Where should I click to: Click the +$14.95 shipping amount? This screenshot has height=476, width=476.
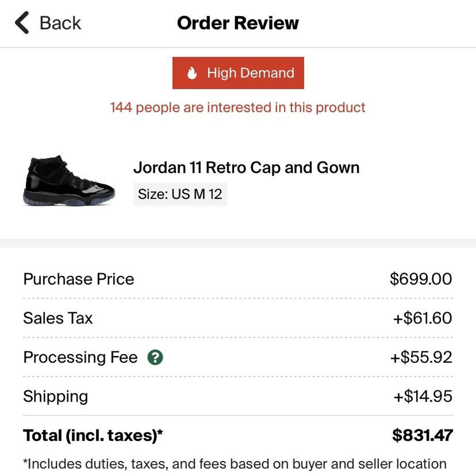coord(423,396)
